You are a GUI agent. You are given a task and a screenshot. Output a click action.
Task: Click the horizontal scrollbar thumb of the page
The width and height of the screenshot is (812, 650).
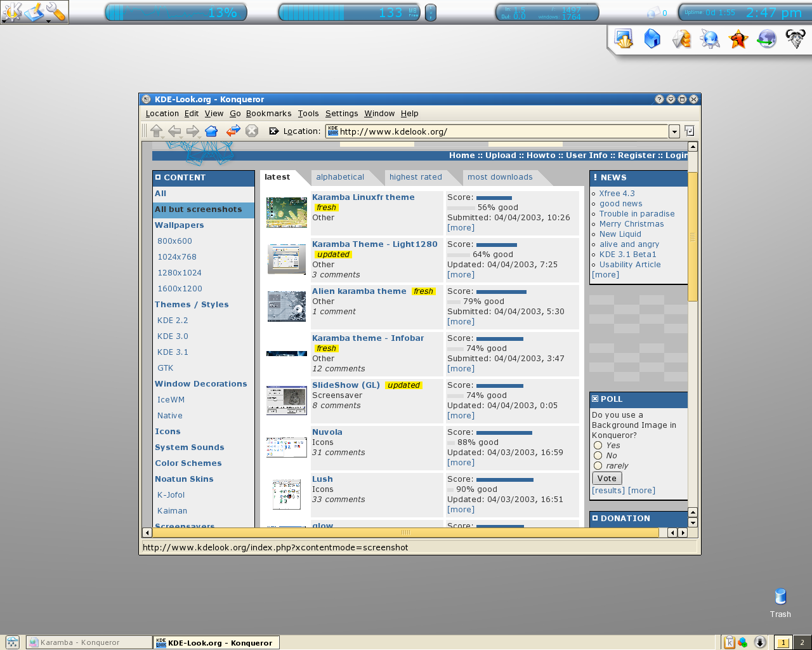coord(405,533)
